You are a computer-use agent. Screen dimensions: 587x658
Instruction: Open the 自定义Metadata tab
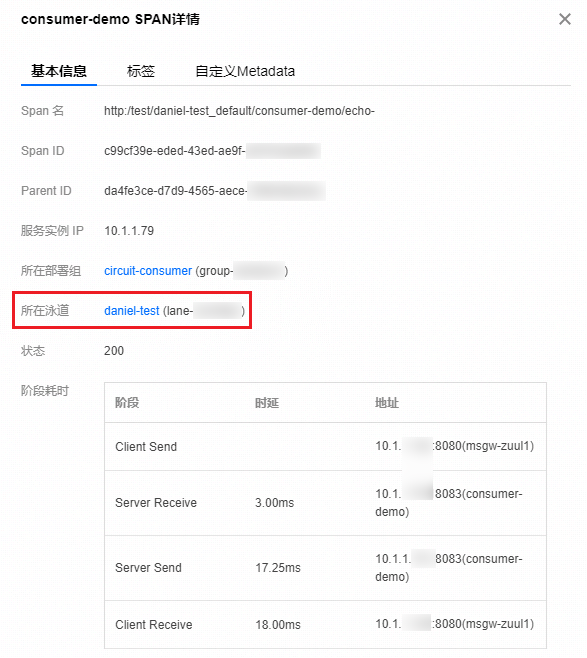[245, 71]
